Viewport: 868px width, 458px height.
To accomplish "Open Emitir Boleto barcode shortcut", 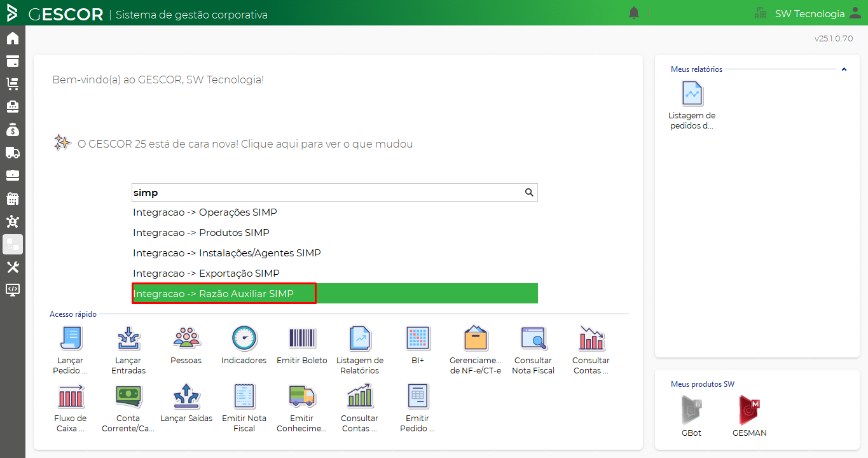I will [x=302, y=346].
